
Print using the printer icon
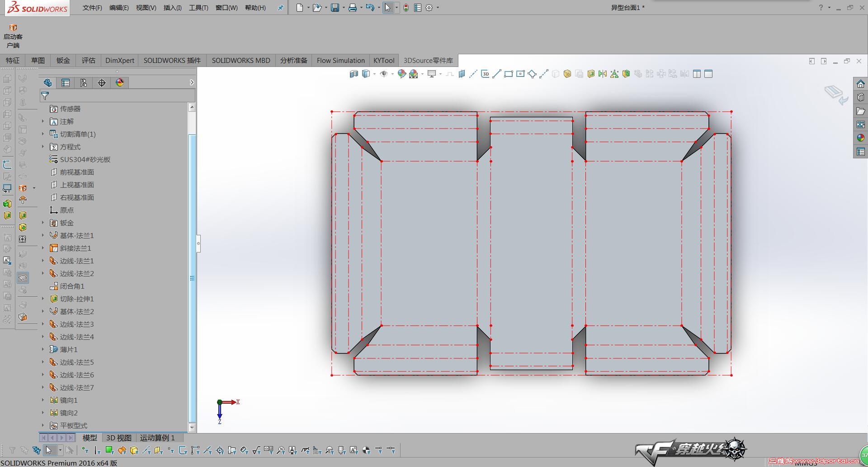[x=353, y=8]
